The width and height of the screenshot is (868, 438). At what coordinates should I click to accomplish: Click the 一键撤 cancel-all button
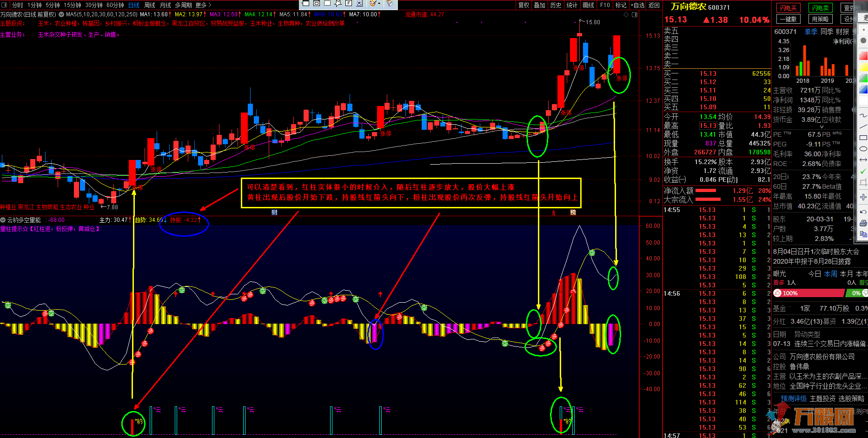[788, 19]
